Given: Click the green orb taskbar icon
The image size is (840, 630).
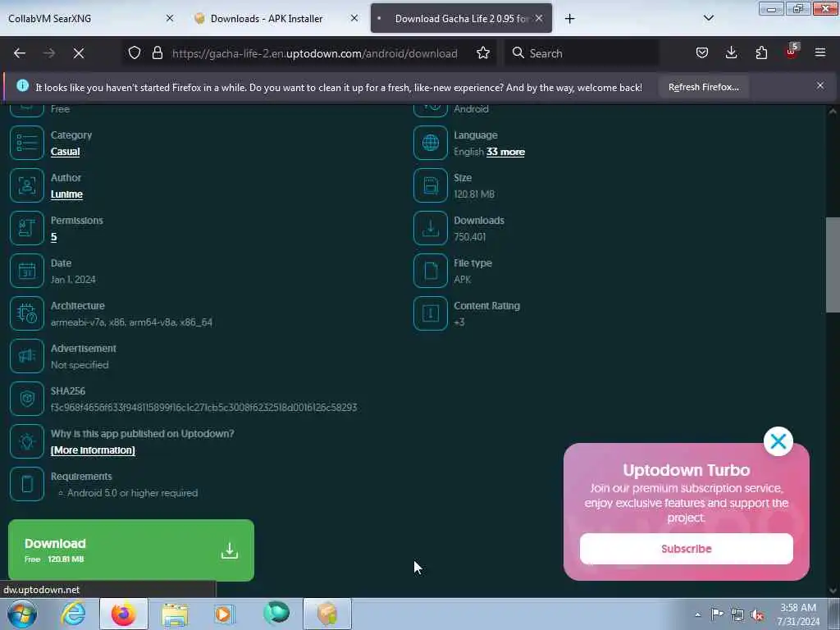Looking at the screenshot, I should tap(276, 614).
